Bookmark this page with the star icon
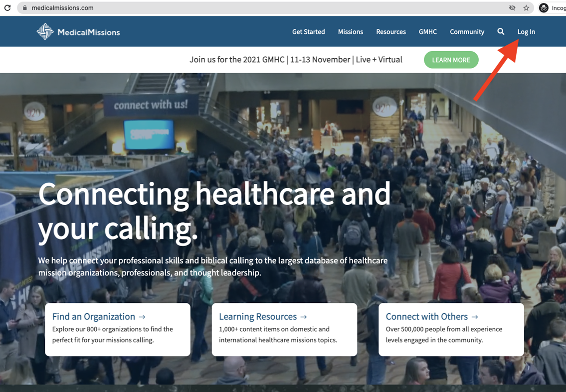 click(x=526, y=8)
